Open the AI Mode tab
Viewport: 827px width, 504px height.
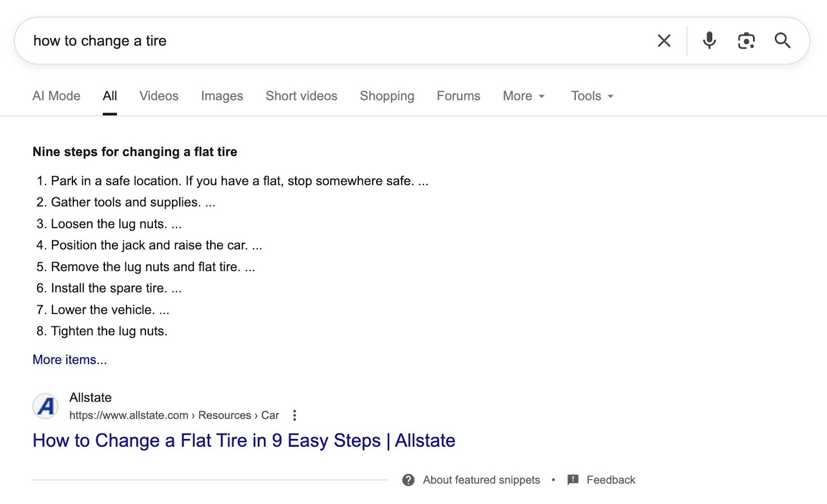(x=56, y=96)
